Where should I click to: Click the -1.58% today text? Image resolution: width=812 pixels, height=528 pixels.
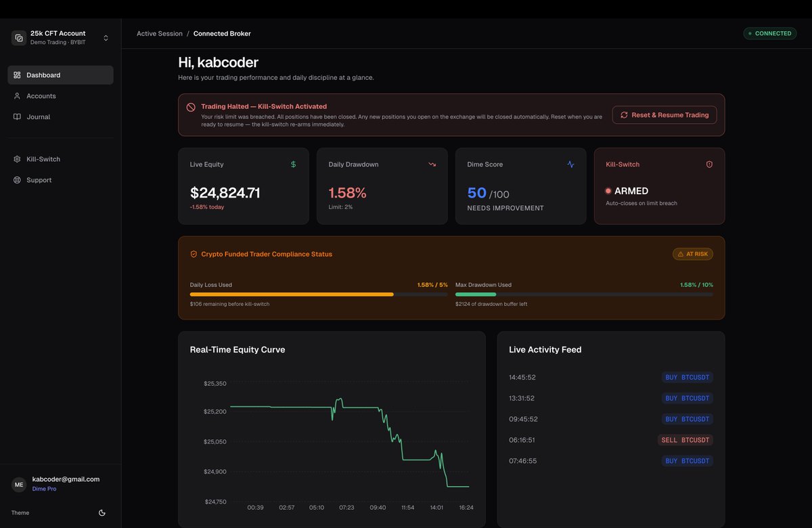pyautogui.click(x=207, y=207)
